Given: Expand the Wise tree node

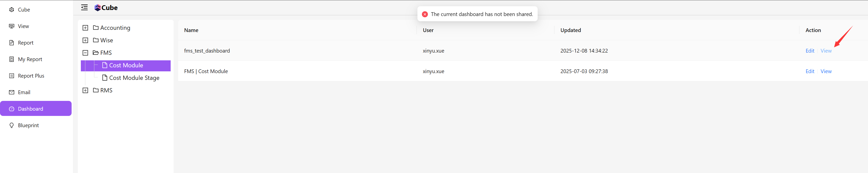Looking at the screenshot, I should (86, 40).
